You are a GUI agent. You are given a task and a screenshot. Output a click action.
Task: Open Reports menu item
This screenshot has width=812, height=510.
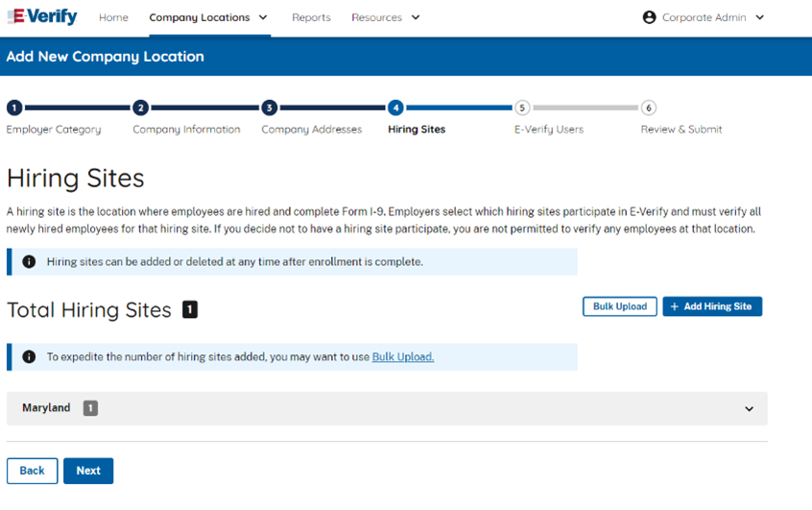311,17
